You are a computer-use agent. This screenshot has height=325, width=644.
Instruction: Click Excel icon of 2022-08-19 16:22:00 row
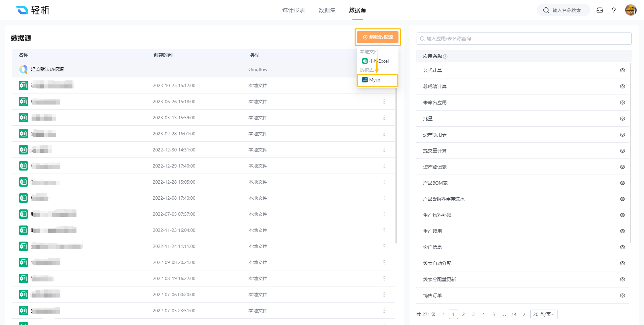click(x=23, y=278)
